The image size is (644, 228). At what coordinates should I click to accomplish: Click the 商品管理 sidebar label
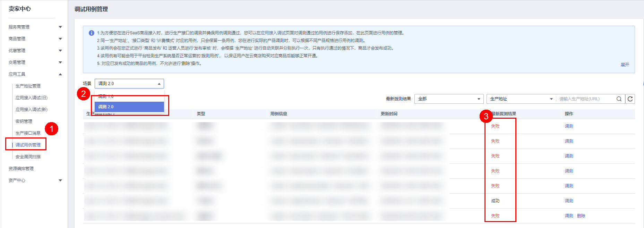click(17, 39)
